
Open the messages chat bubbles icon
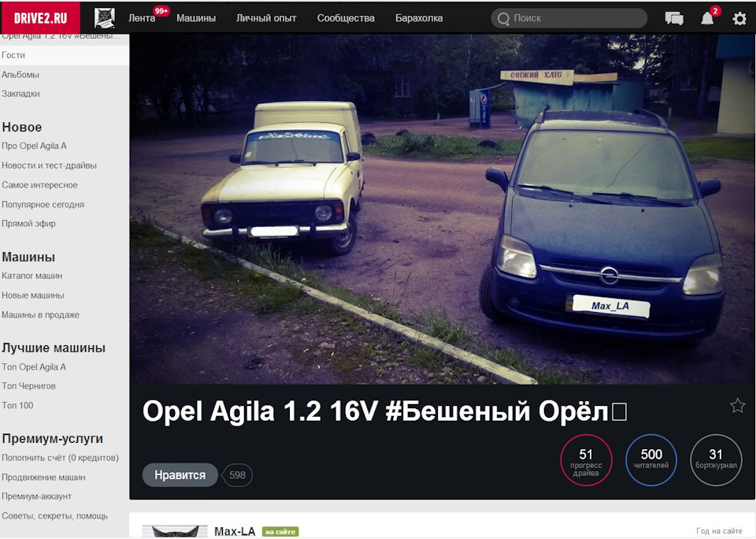point(674,18)
